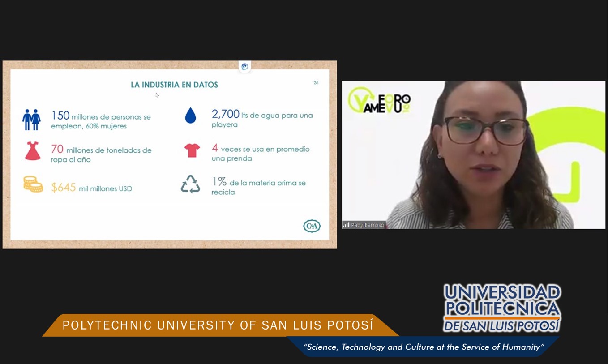Click the two-people employment icon
Viewport: 608px width, 364px height.
(x=31, y=120)
